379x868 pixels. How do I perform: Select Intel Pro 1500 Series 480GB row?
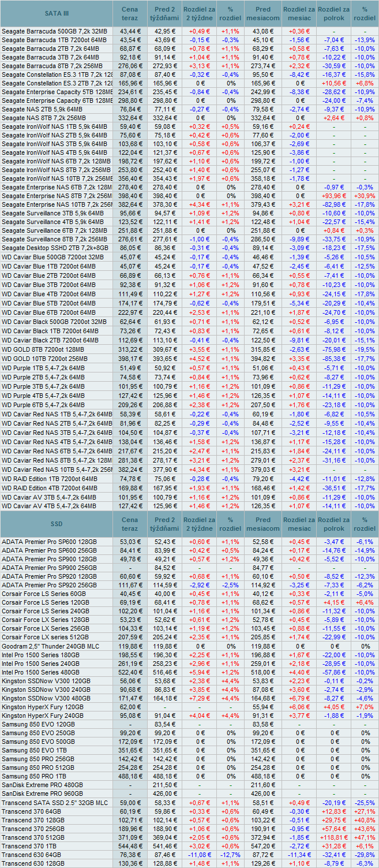(189, 673)
